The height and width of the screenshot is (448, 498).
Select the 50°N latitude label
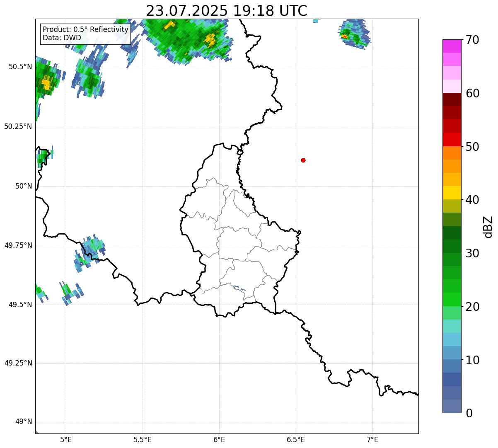pyautogui.click(x=24, y=186)
